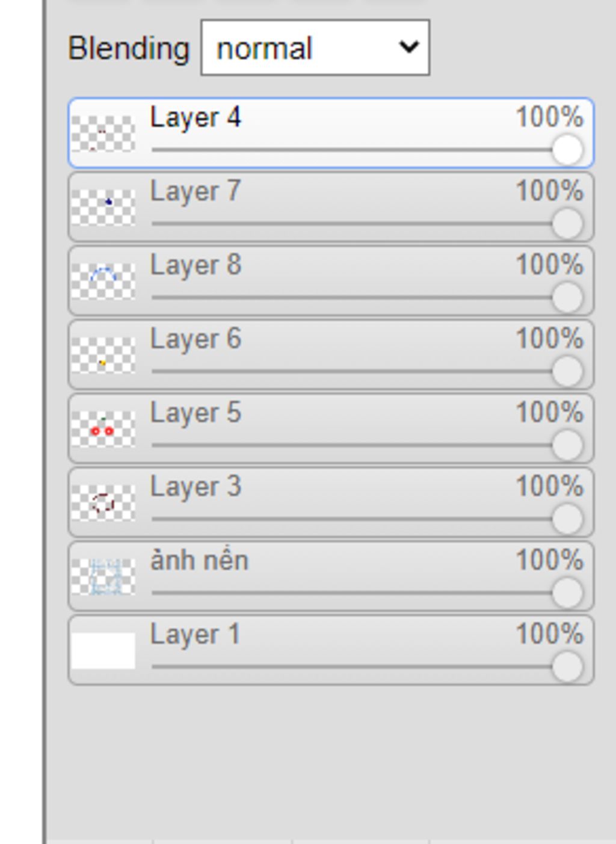Image resolution: width=616 pixels, height=844 pixels.
Task: Click the Layer 4 thumbnail
Action: pyautogui.click(x=103, y=134)
